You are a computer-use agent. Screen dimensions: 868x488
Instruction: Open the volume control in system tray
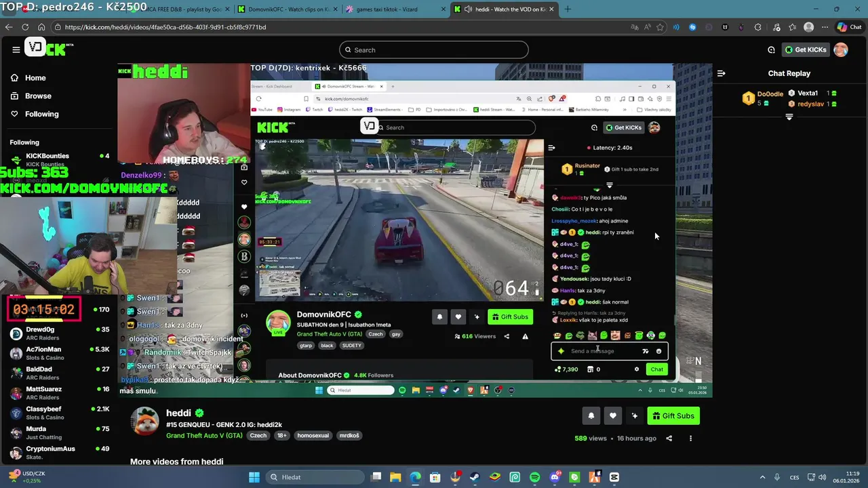[x=822, y=477]
